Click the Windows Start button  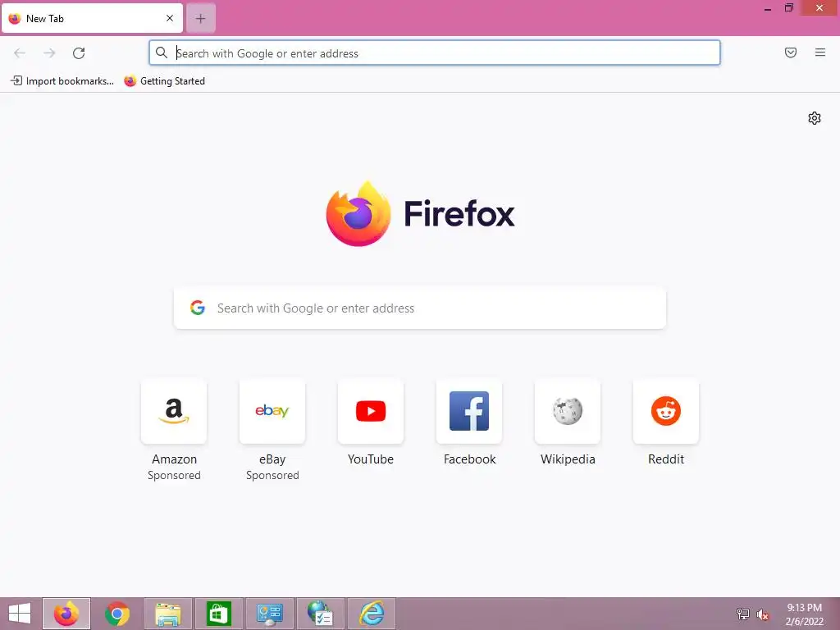click(x=20, y=614)
